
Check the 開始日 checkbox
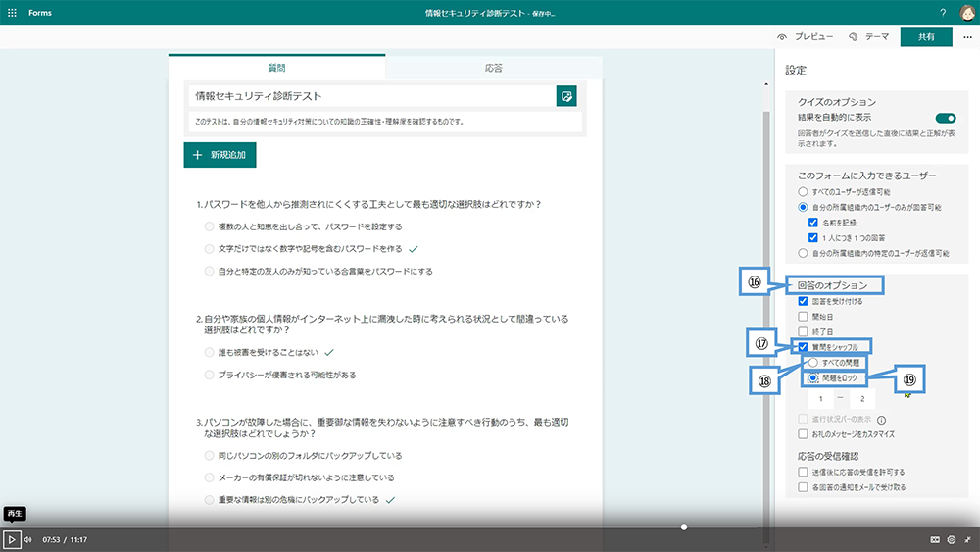tap(803, 317)
